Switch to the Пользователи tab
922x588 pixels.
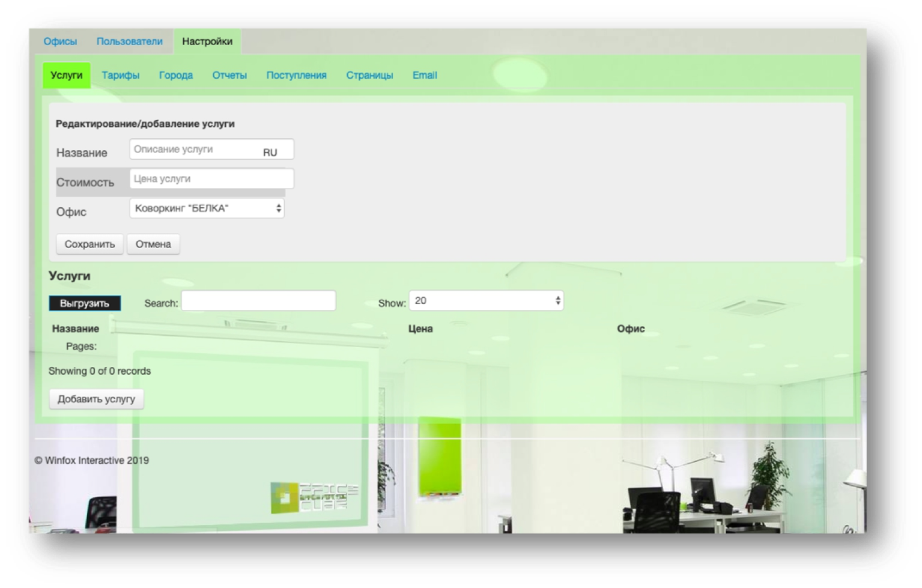(x=129, y=41)
